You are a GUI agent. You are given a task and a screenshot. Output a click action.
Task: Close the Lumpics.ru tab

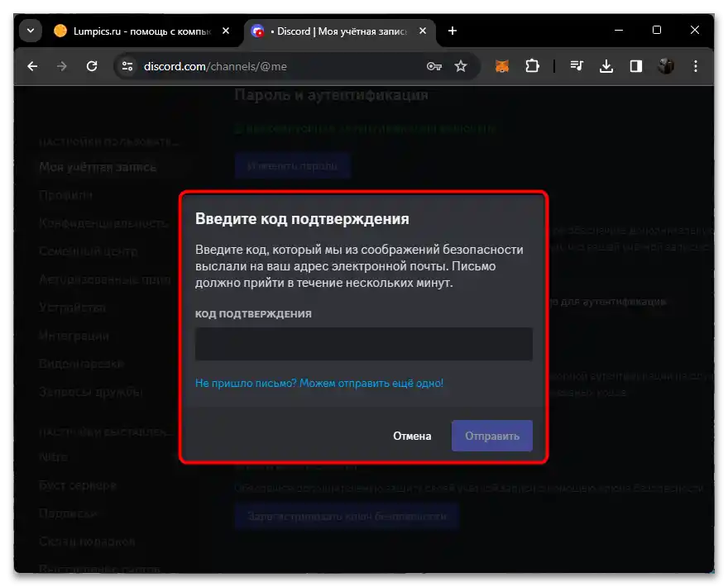tap(226, 31)
